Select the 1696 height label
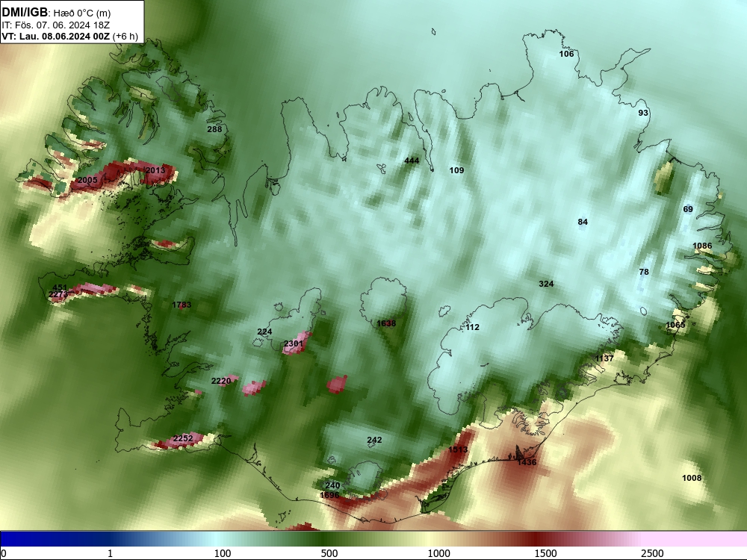Screen dimensions: 747x560 click(329, 495)
